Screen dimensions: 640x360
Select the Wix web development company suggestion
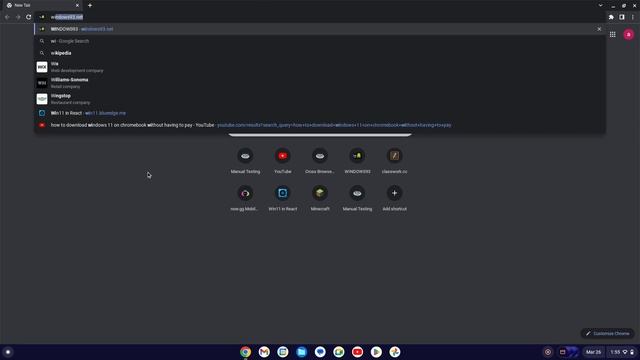320,67
